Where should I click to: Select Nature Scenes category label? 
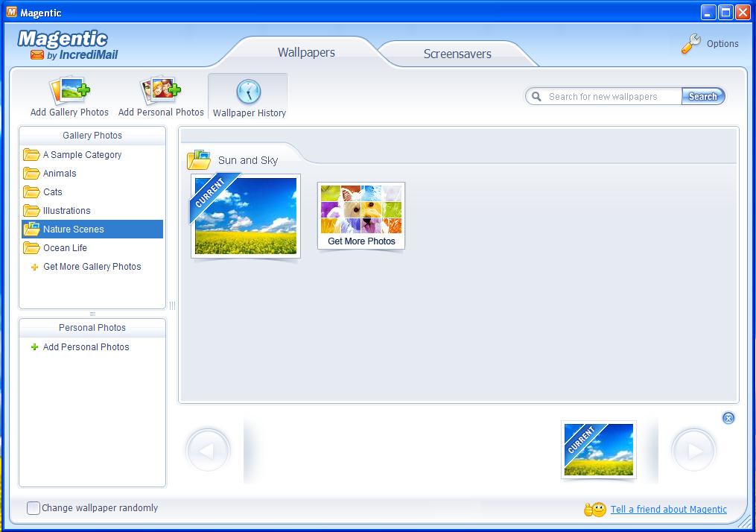(x=73, y=229)
